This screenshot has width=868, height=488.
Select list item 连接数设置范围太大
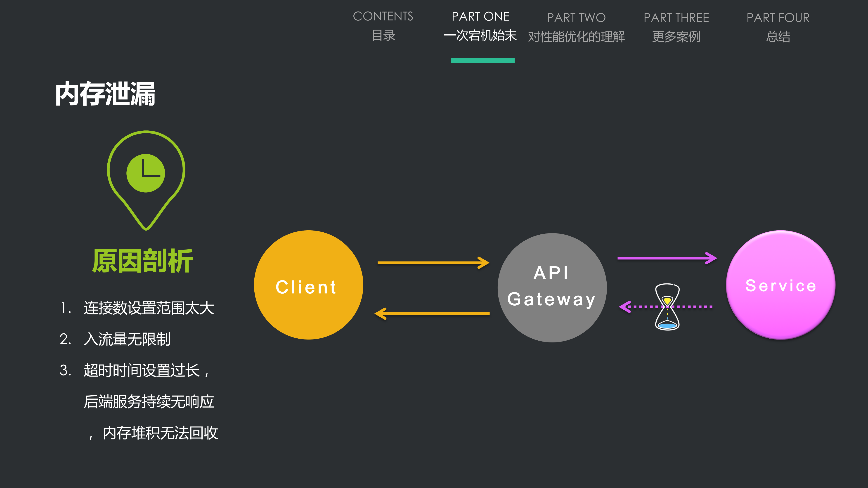(x=149, y=308)
